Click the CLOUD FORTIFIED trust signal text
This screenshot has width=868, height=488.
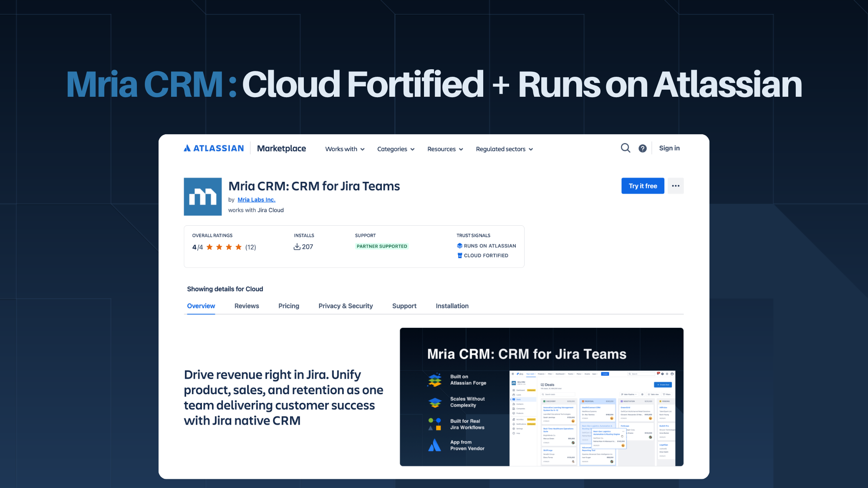coord(486,256)
